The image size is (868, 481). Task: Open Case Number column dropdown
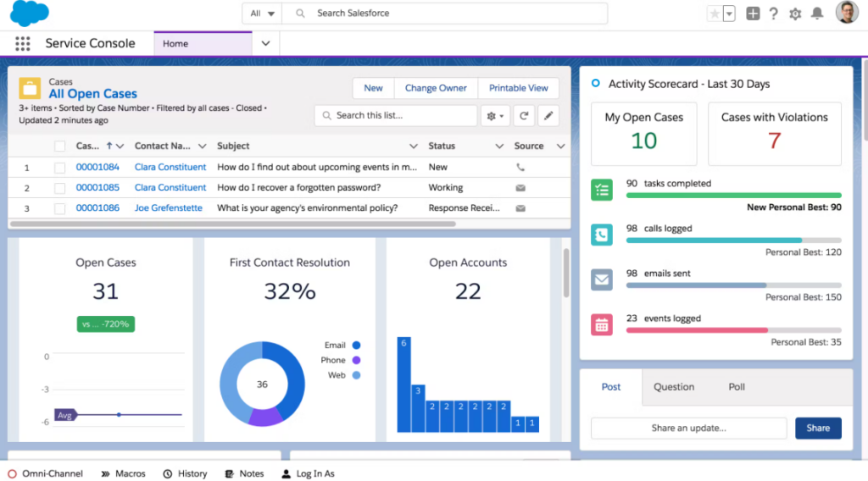(120, 146)
